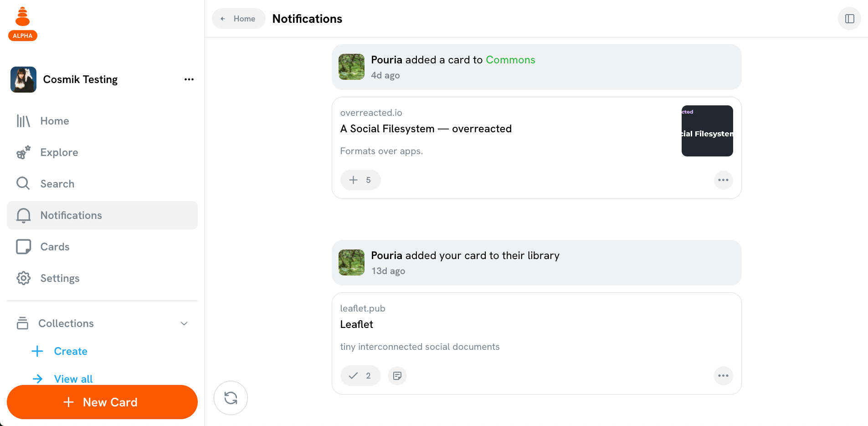This screenshot has width=868, height=426.
Task: Open more options on Leaflet card
Action: coord(723,376)
